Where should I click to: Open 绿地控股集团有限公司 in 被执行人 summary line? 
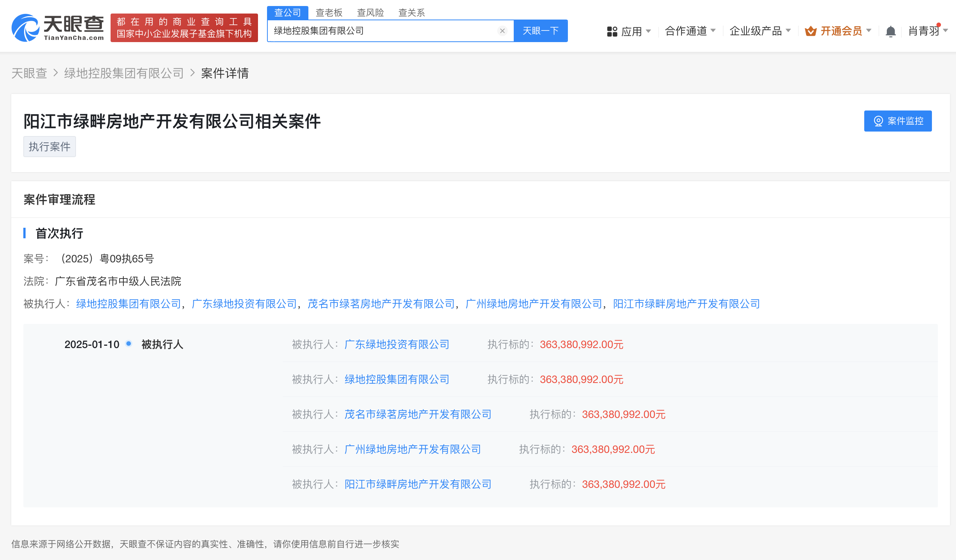click(x=129, y=304)
